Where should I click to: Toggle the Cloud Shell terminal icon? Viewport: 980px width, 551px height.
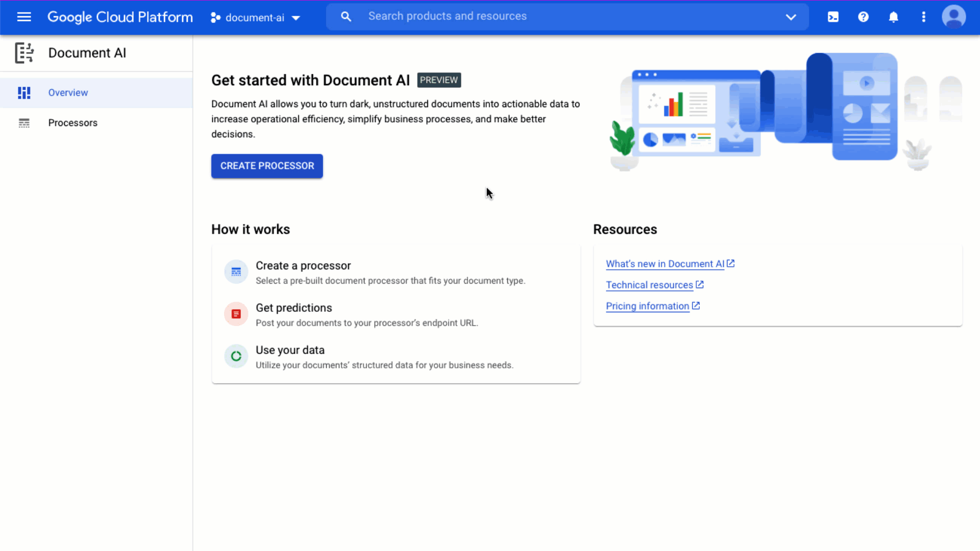tap(832, 17)
